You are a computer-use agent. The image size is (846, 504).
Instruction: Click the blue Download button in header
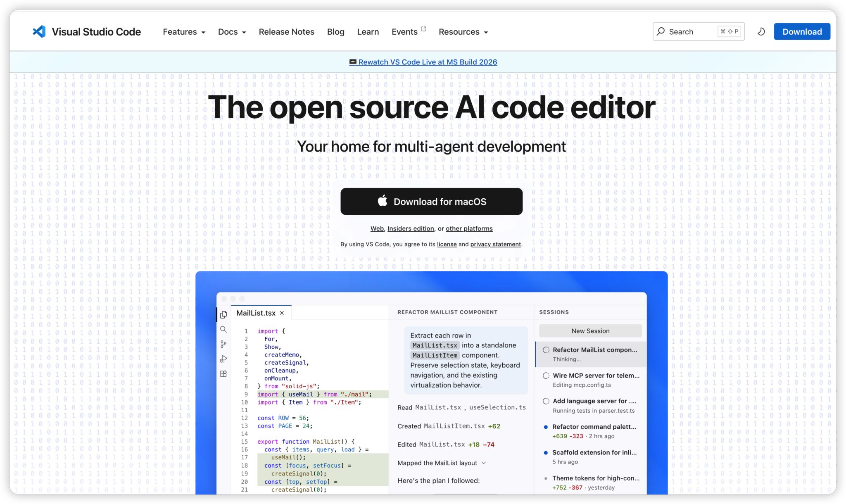coord(802,32)
